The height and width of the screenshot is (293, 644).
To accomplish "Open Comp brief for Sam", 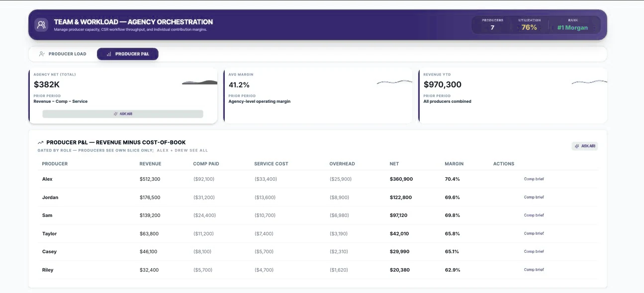I will 534,215.
